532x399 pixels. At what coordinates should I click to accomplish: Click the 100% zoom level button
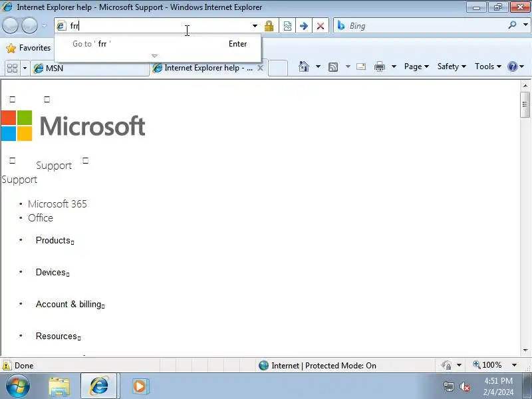tap(487, 365)
